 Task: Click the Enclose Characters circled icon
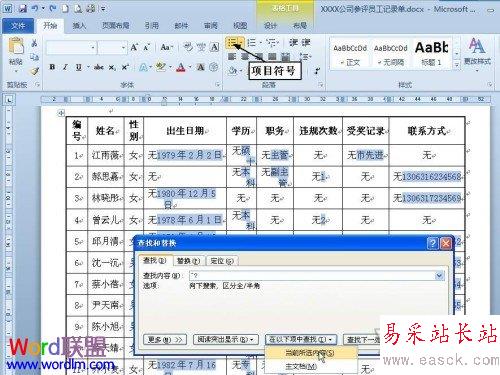[213, 67]
